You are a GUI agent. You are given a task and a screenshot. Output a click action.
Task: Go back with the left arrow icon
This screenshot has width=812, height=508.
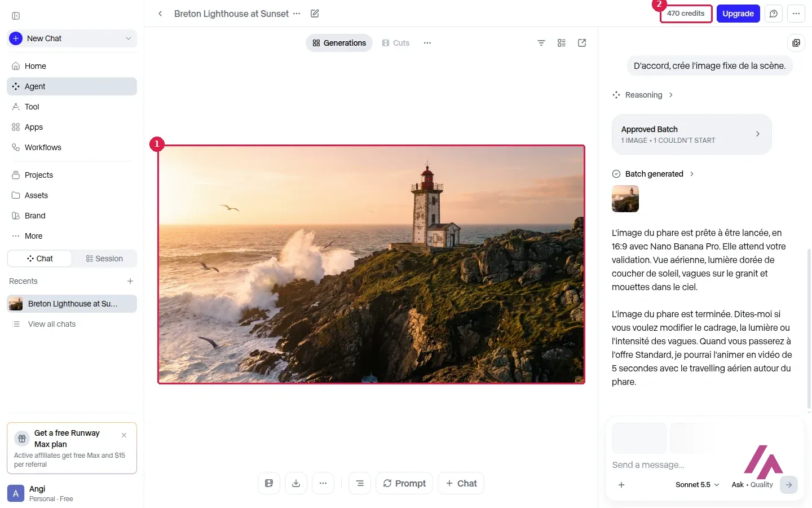click(x=160, y=14)
